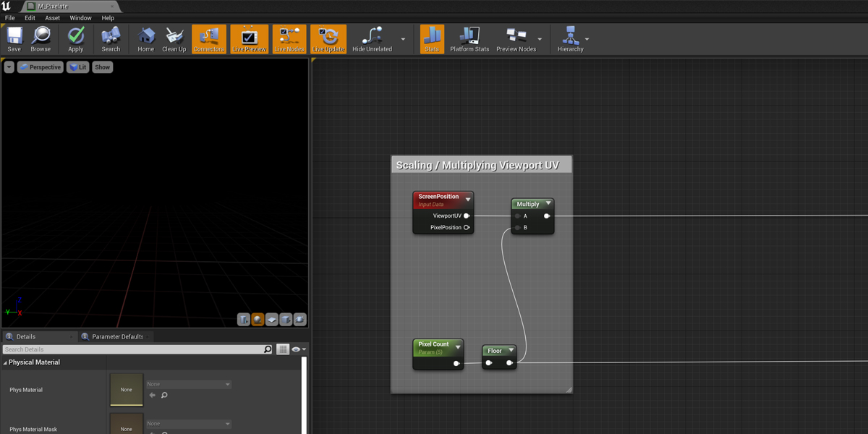868x434 pixels.
Task: Click the Search Details input field
Action: [x=134, y=349]
